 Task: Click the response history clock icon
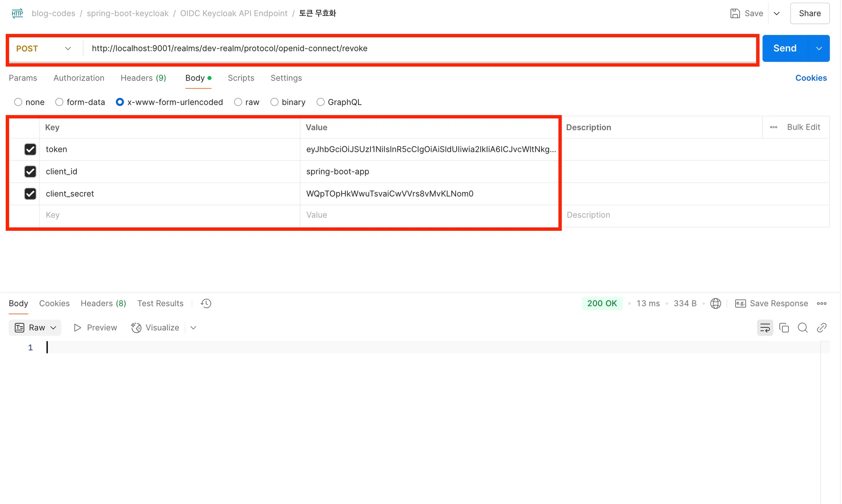206,303
